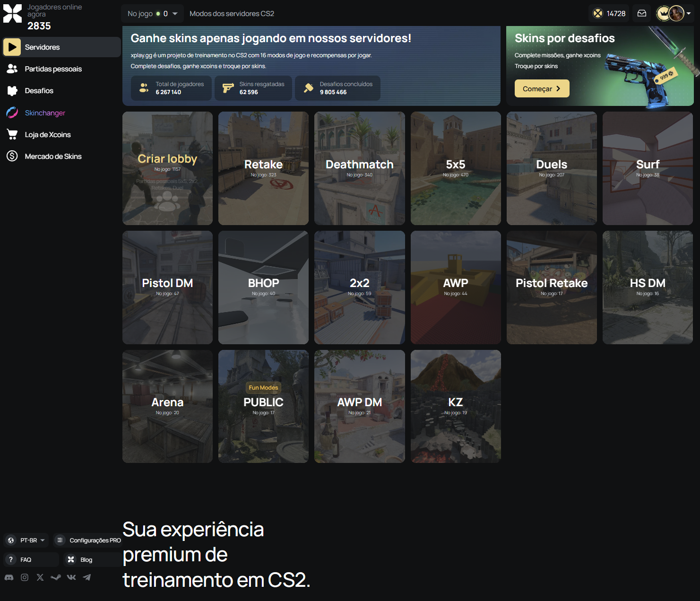
Task: Open the Instagram social icon
Action: coord(25,577)
